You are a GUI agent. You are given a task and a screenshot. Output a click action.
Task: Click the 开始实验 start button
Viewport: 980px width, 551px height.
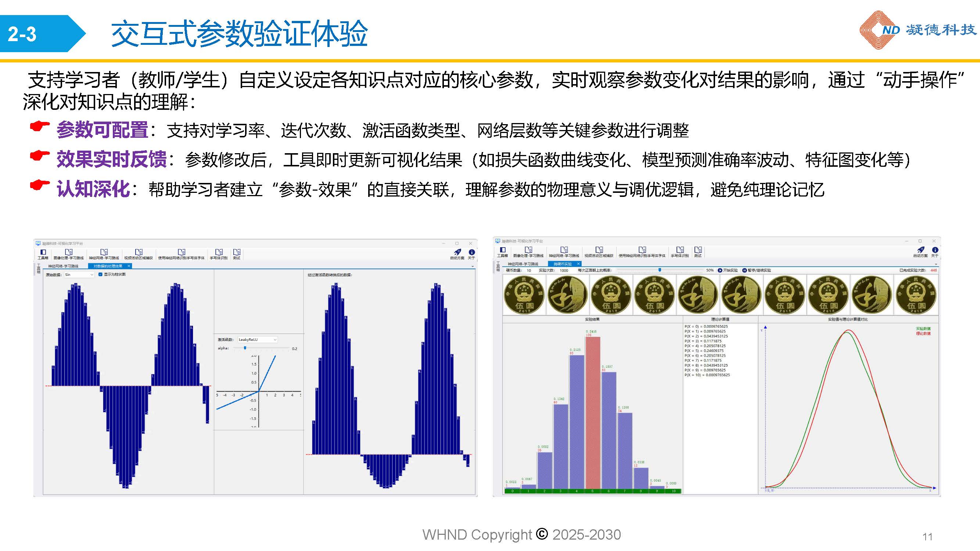pyautogui.click(x=728, y=270)
